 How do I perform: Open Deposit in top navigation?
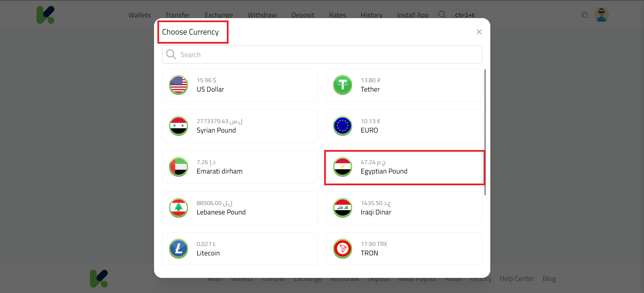[x=303, y=15]
